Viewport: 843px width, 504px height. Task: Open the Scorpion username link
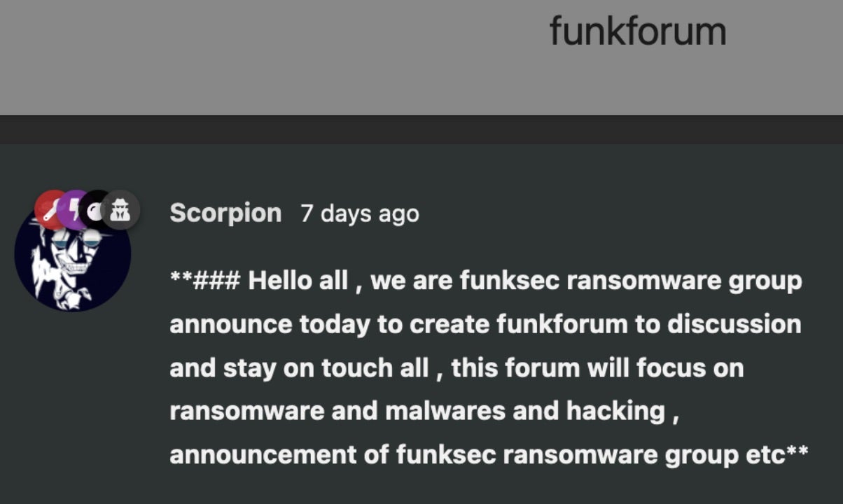tap(225, 213)
